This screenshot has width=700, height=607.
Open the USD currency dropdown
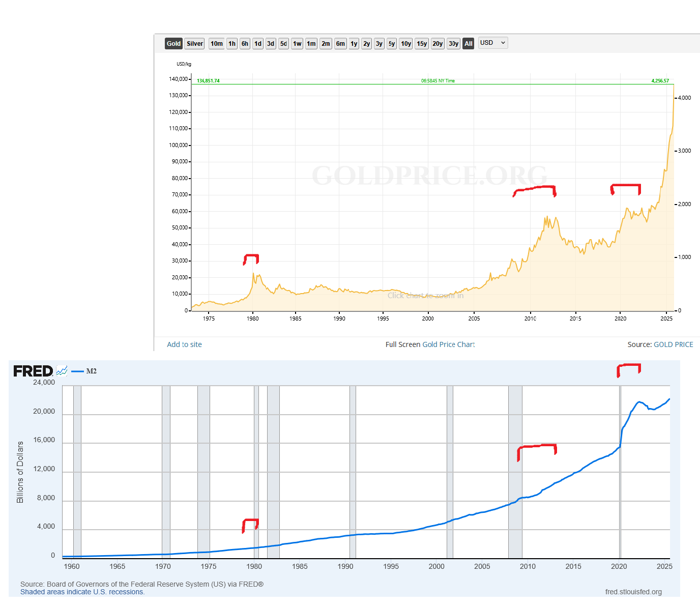click(493, 43)
